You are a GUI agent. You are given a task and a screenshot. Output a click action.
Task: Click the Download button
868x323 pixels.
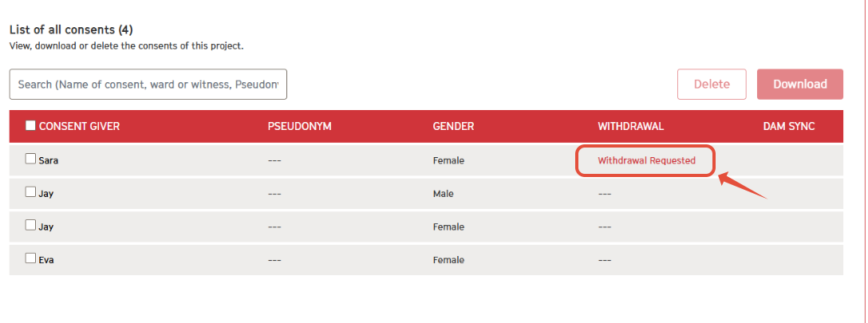click(800, 84)
